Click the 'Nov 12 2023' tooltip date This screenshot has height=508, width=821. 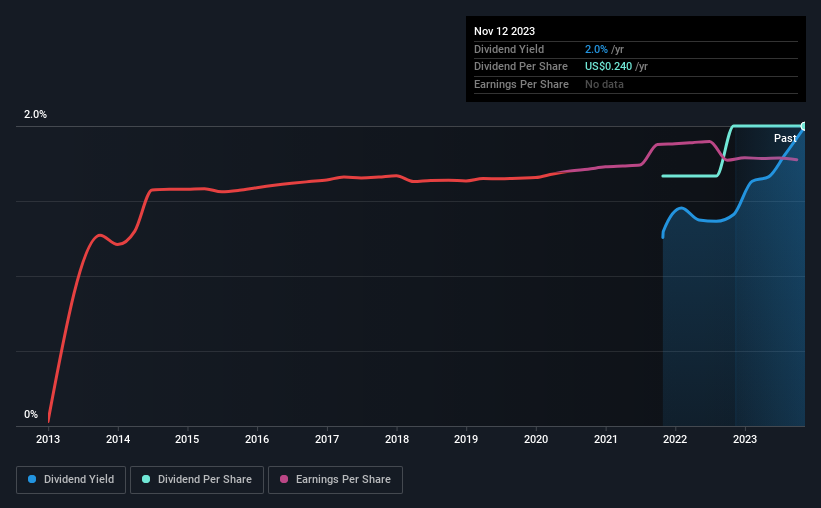coord(504,31)
